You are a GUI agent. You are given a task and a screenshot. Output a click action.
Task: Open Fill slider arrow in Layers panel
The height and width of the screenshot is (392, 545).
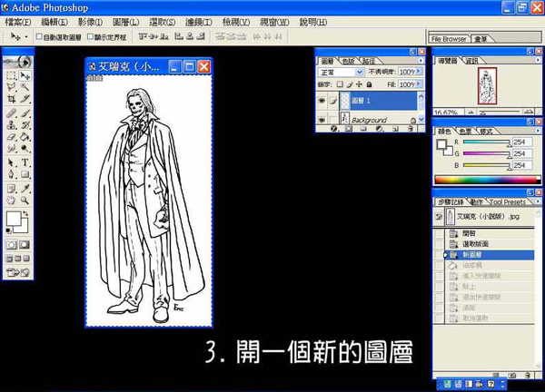tap(419, 84)
